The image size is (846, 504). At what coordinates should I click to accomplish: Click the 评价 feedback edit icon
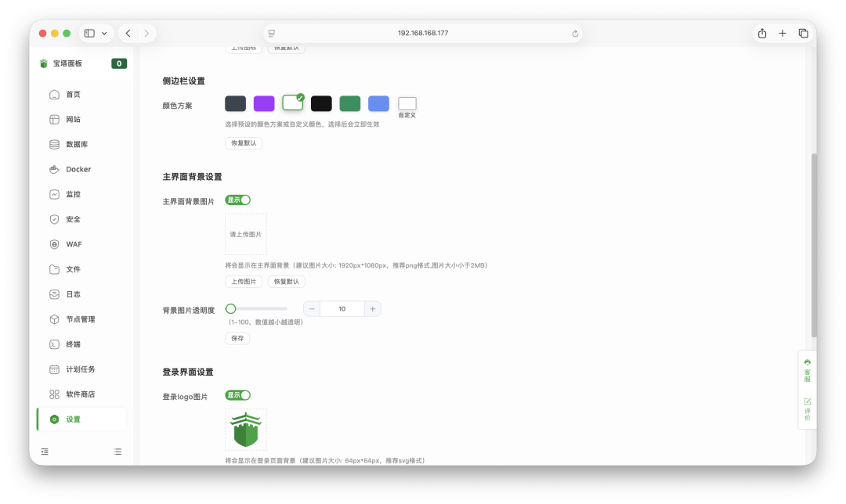coord(807,401)
